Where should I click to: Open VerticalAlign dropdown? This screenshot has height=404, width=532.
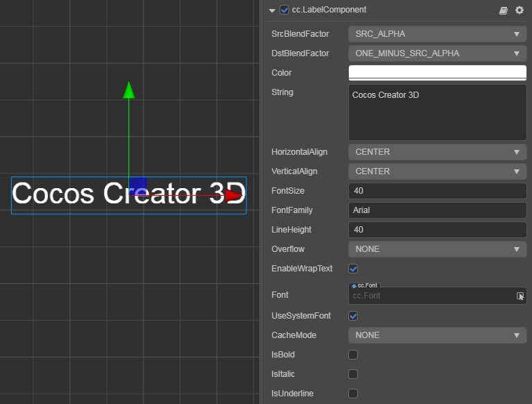point(438,171)
